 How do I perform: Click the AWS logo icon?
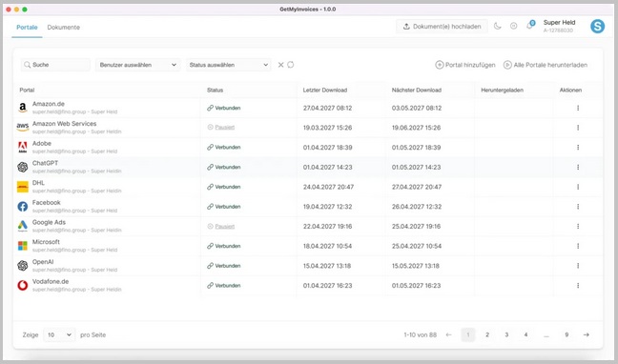[x=23, y=128]
